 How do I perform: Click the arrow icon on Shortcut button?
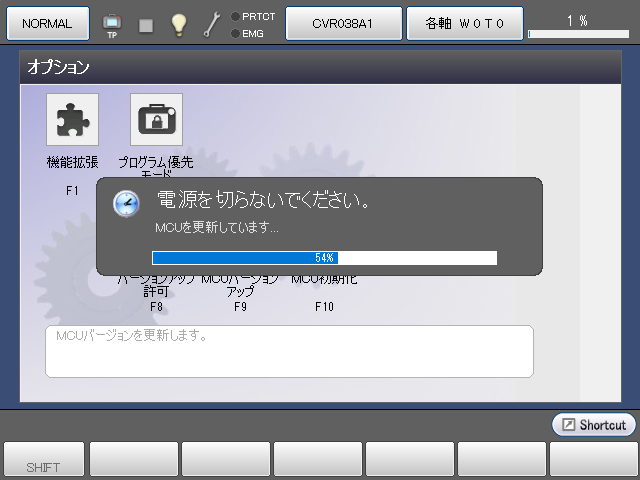point(568,425)
